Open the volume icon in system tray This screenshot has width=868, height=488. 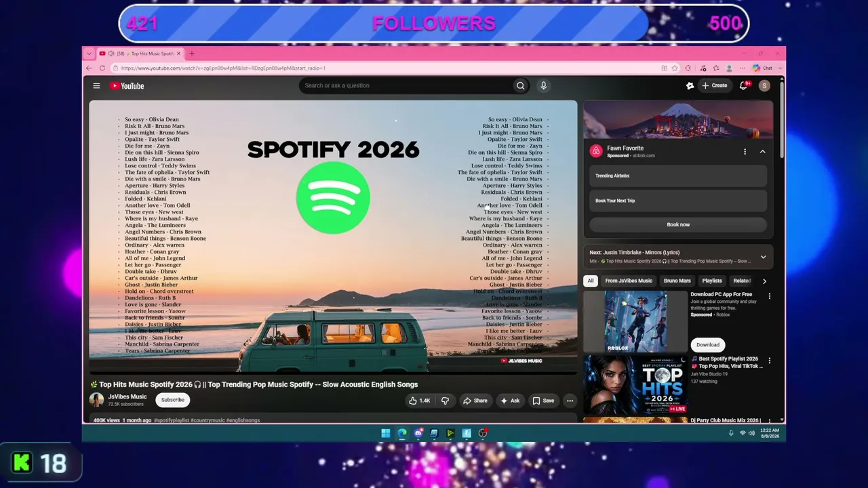click(751, 433)
